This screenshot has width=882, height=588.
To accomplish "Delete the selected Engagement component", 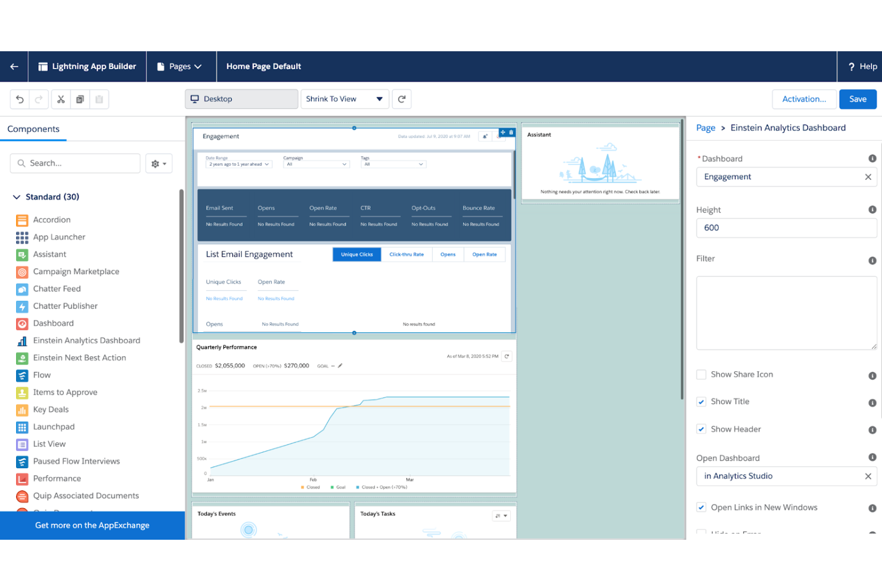I will [x=511, y=132].
